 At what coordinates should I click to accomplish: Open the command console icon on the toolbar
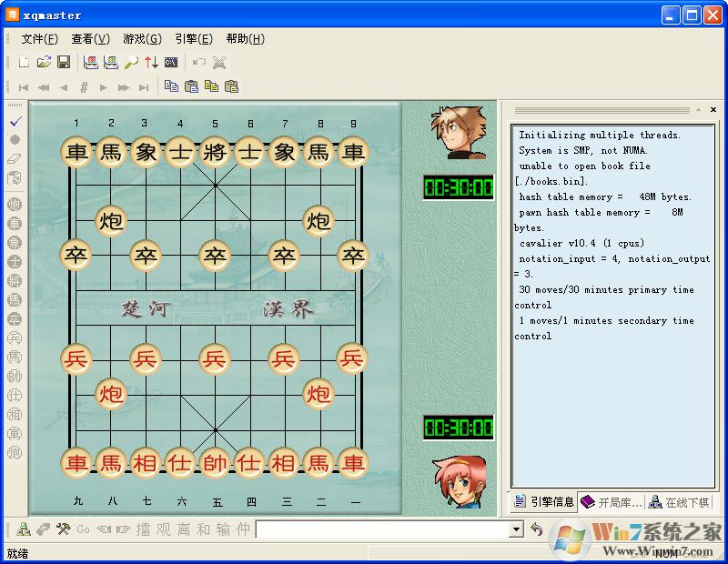171,62
